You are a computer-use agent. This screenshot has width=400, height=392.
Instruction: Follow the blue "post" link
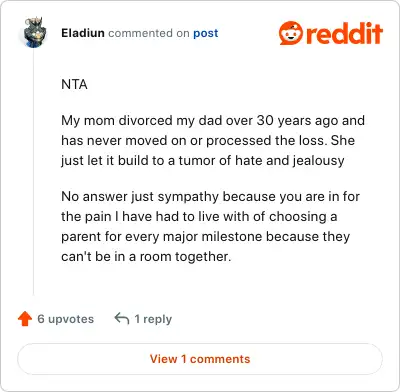206,33
